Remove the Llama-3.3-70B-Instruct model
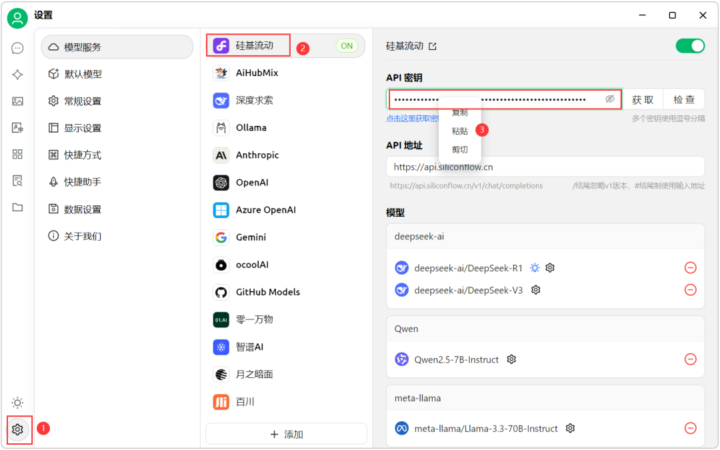The image size is (720, 450). 690,428
